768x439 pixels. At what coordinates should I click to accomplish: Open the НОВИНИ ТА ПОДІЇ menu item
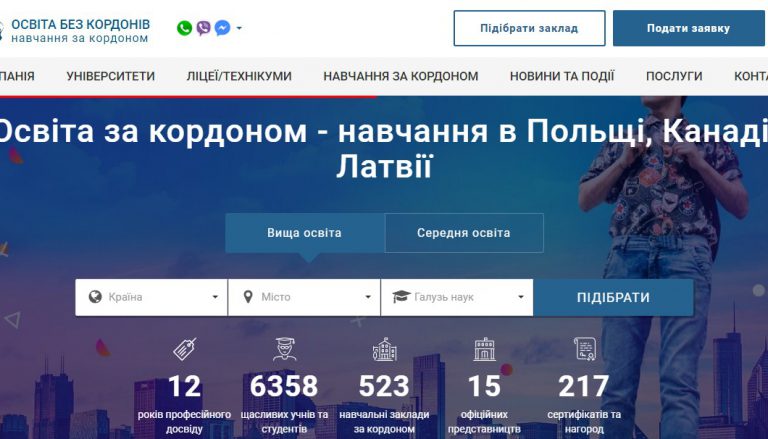(x=562, y=76)
